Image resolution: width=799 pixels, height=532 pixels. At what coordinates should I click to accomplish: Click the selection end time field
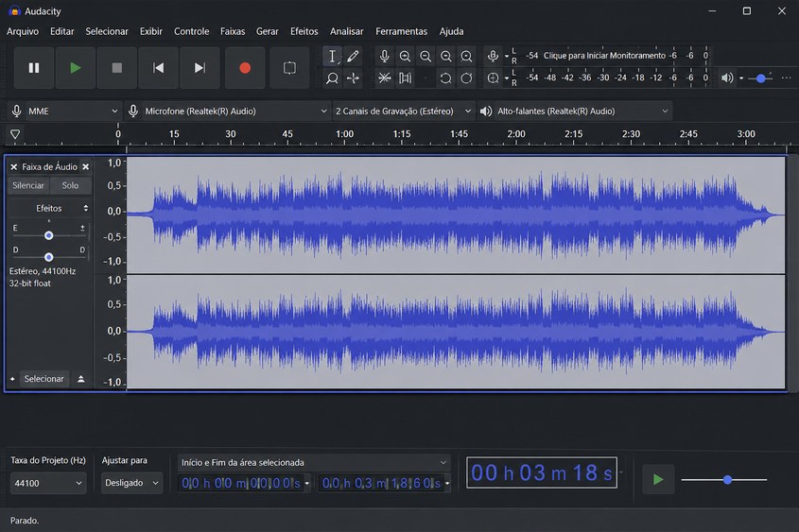pos(384,483)
